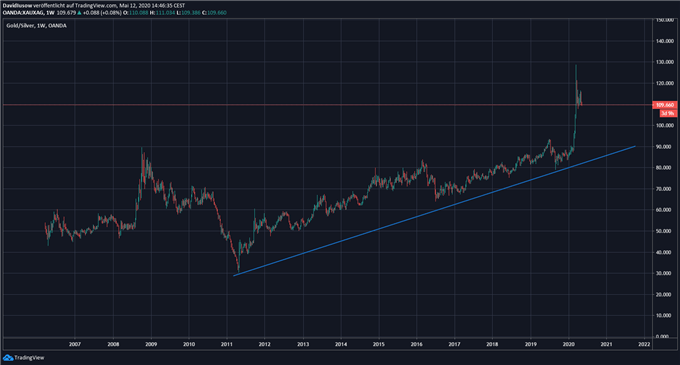
Task: Click the 50.000 price axis label
Action: [x=664, y=231]
